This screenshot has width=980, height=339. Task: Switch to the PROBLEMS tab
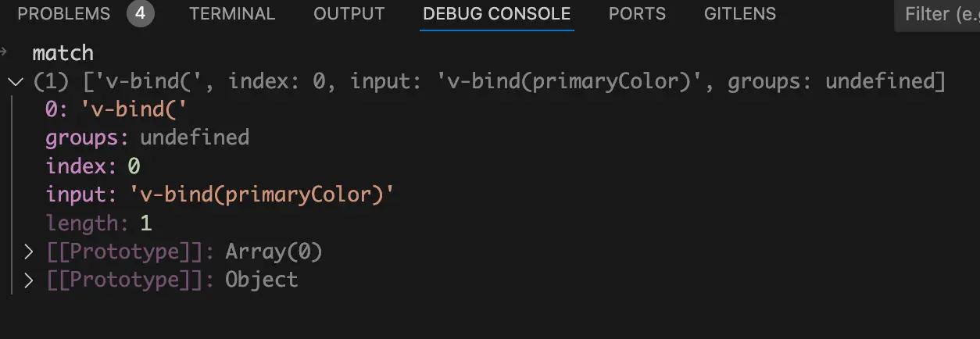pyautogui.click(x=63, y=14)
